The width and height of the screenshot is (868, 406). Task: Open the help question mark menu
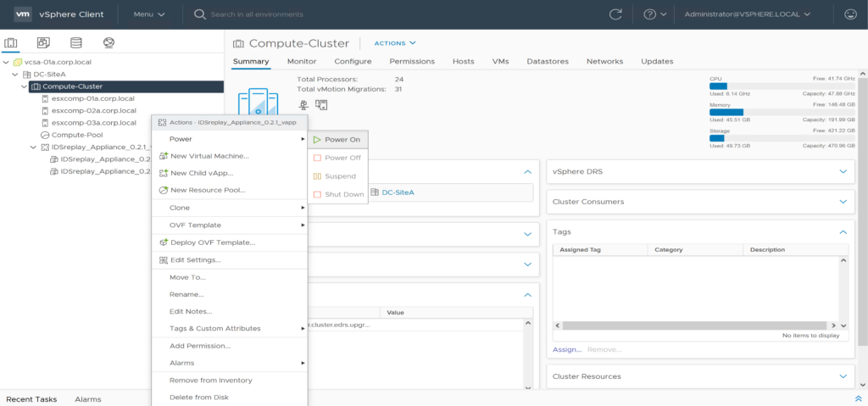(x=655, y=14)
